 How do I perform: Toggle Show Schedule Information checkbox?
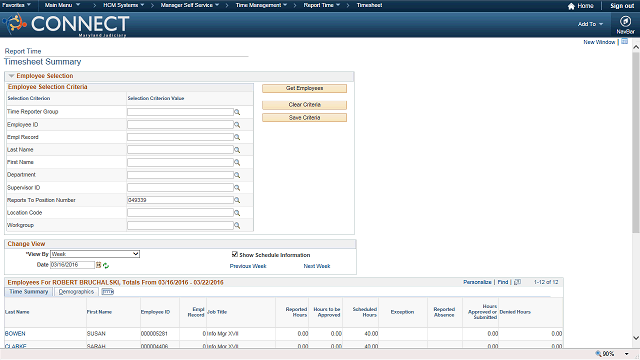tap(235, 254)
